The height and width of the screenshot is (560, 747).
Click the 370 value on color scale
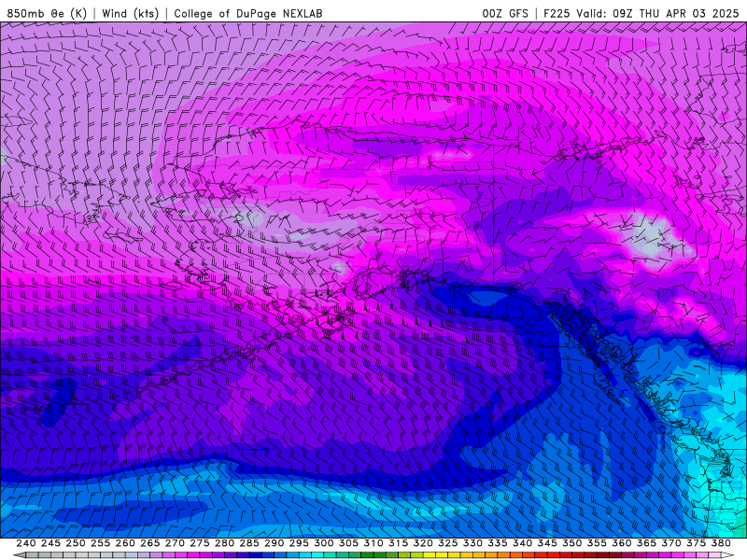point(671,543)
